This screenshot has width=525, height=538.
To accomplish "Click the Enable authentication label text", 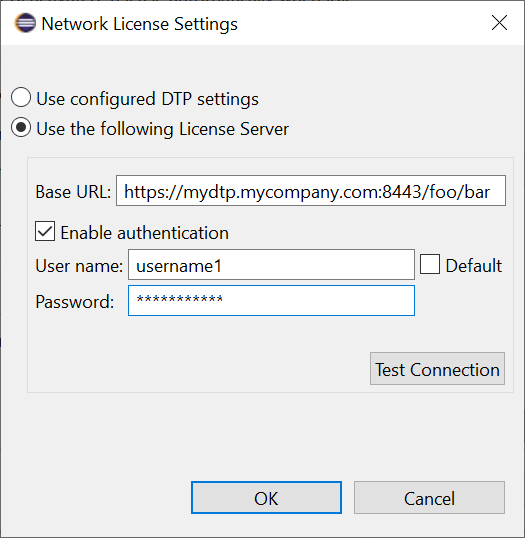I will 144,233.
